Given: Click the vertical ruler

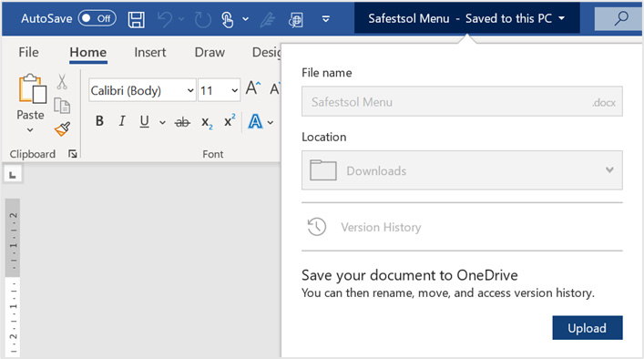Looking at the screenshot, I should 13,278.
